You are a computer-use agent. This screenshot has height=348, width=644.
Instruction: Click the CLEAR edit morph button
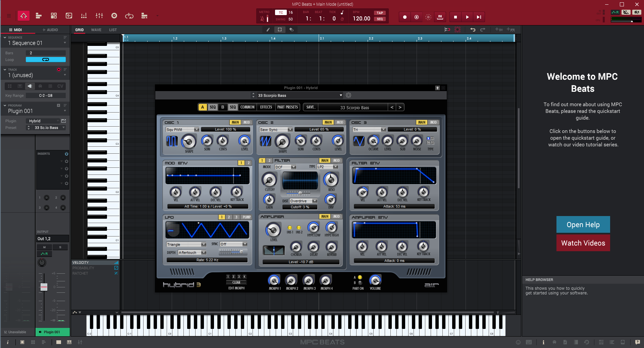(x=236, y=282)
